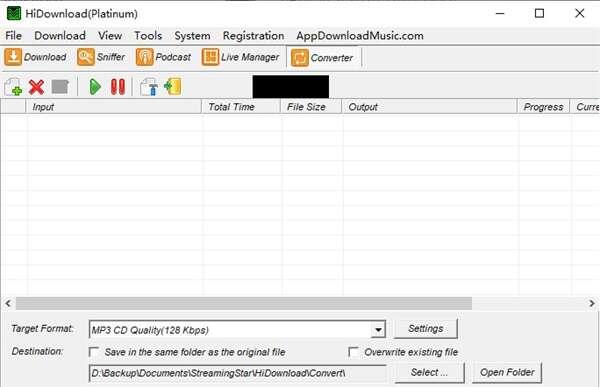The image size is (600, 387).
Task: Start conversion with the green play icon
Action: point(95,87)
